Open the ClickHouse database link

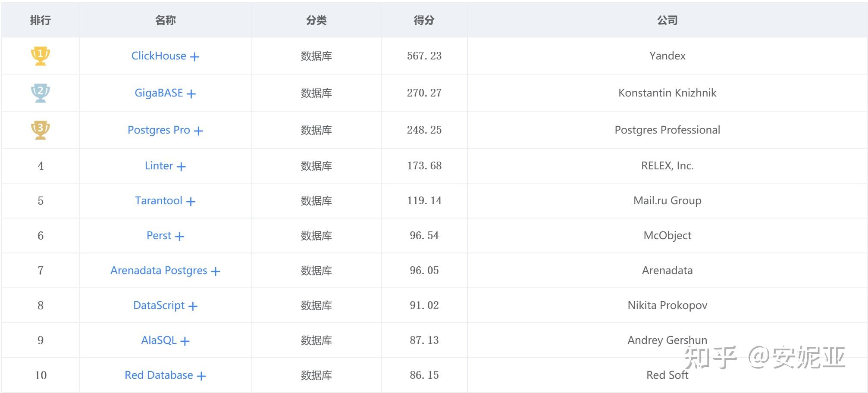159,56
